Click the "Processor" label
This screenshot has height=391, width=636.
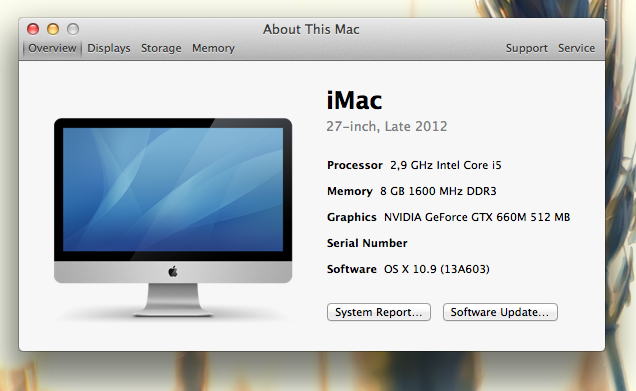point(355,165)
